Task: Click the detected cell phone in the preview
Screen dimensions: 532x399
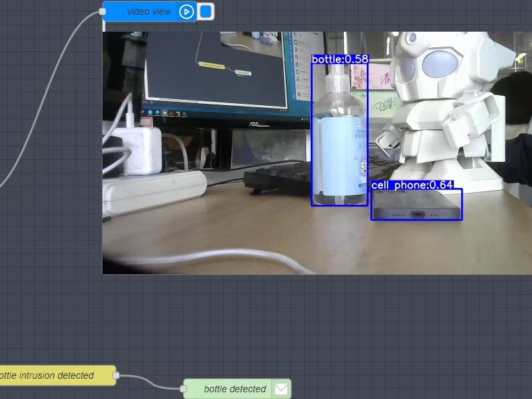Action: (x=416, y=205)
